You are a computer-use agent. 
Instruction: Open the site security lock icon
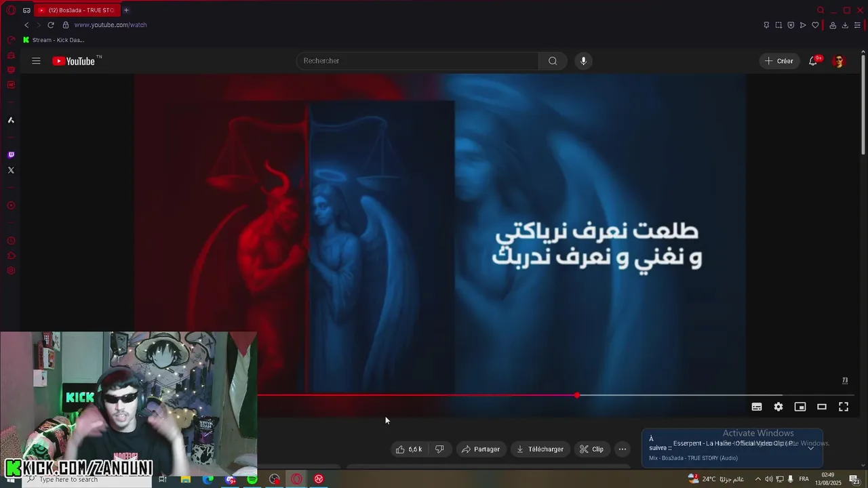tap(66, 25)
